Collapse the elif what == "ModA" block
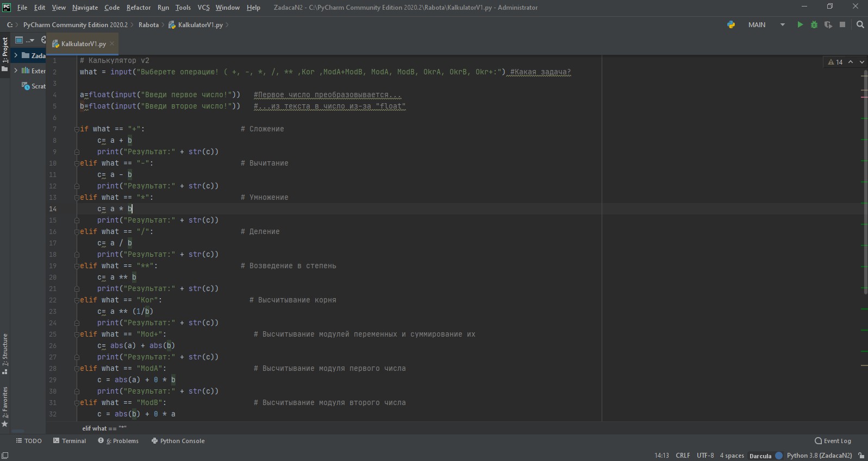This screenshot has width=868, height=461. (77, 369)
